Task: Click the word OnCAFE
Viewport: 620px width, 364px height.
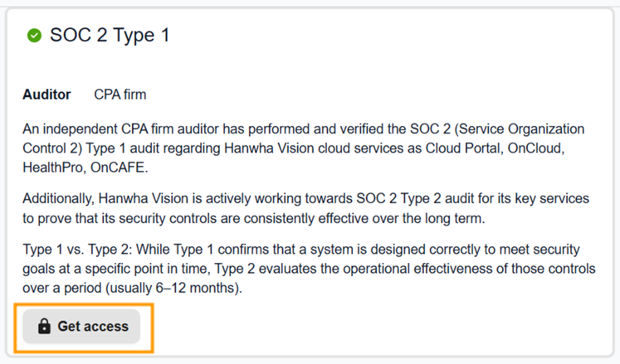Action: (117, 167)
